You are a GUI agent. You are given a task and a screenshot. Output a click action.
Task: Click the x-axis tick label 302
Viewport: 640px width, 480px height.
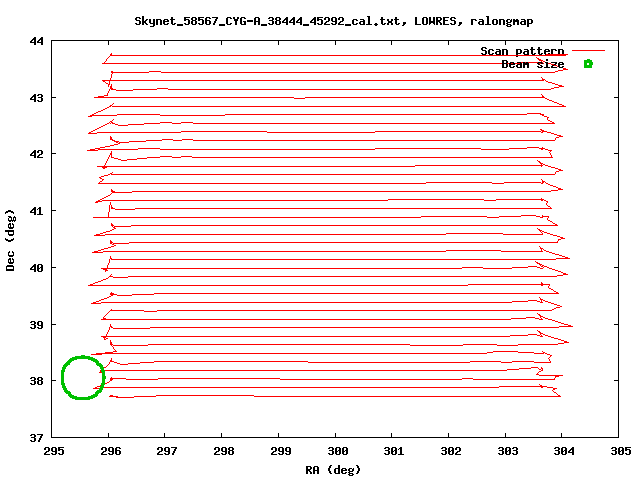[x=451, y=451]
